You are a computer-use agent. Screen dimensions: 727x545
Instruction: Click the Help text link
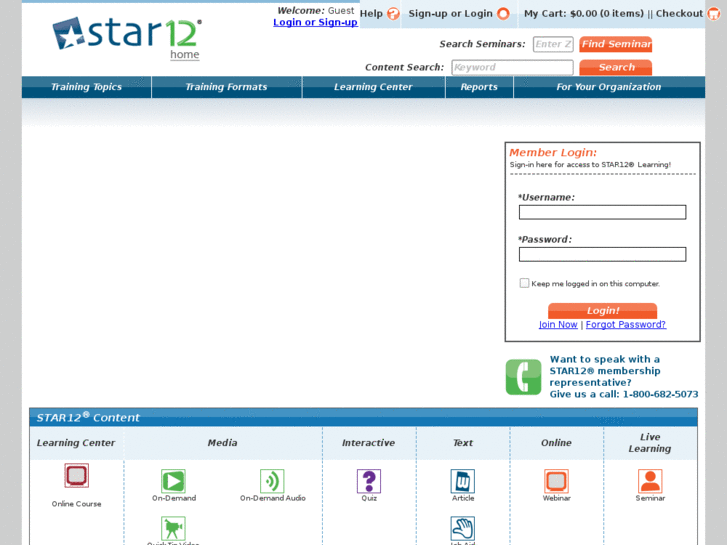click(x=371, y=14)
